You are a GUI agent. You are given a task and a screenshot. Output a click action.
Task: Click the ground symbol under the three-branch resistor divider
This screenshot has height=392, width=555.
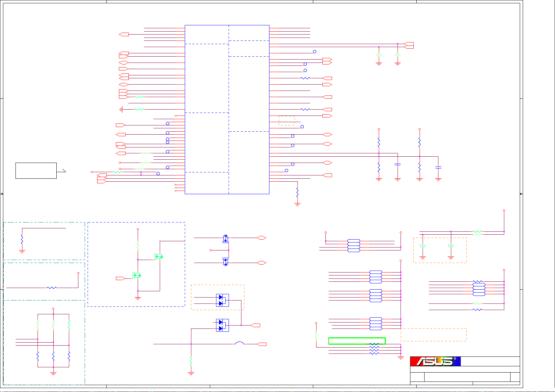coord(53,373)
